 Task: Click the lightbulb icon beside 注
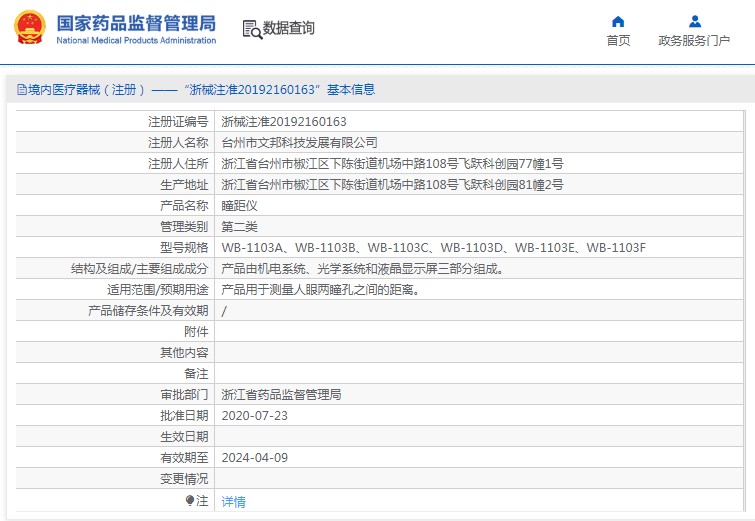(190, 500)
